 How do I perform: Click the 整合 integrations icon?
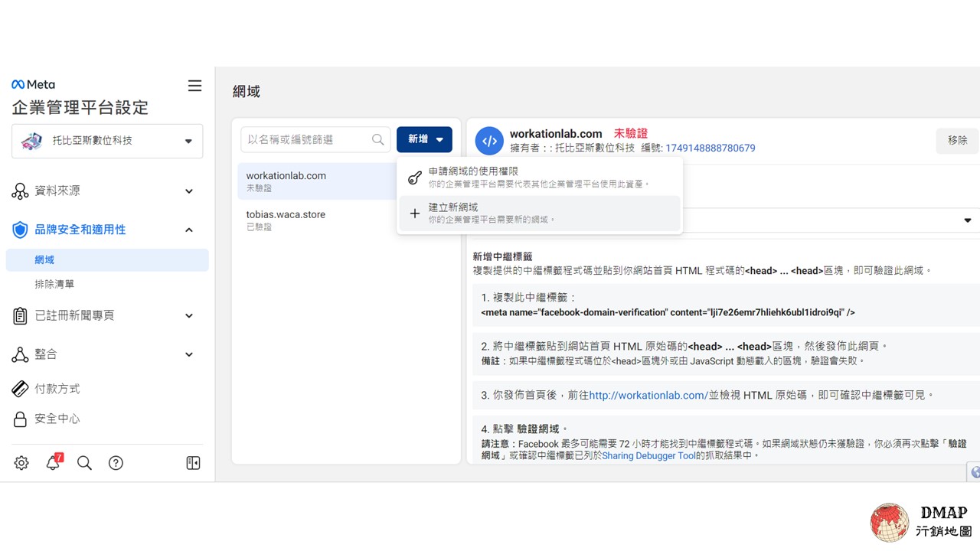coord(20,354)
